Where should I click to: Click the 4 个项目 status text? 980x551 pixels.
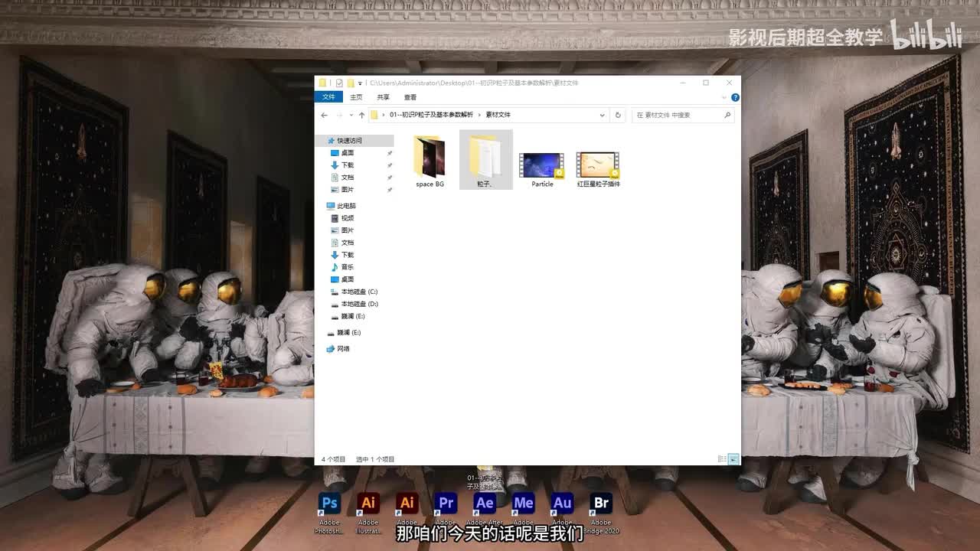333,459
